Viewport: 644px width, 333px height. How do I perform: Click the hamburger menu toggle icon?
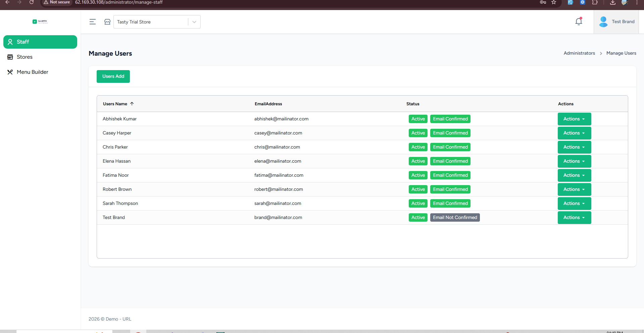(x=93, y=22)
